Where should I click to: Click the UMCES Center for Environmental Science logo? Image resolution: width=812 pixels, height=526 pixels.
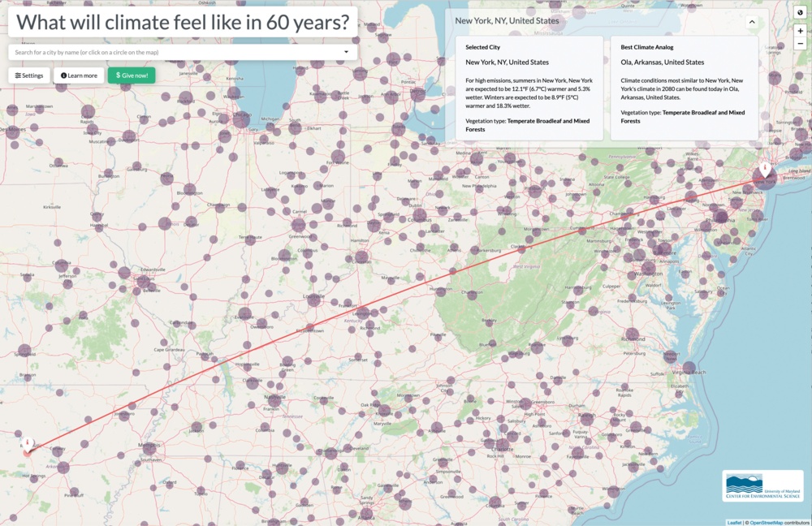coord(762,485)
